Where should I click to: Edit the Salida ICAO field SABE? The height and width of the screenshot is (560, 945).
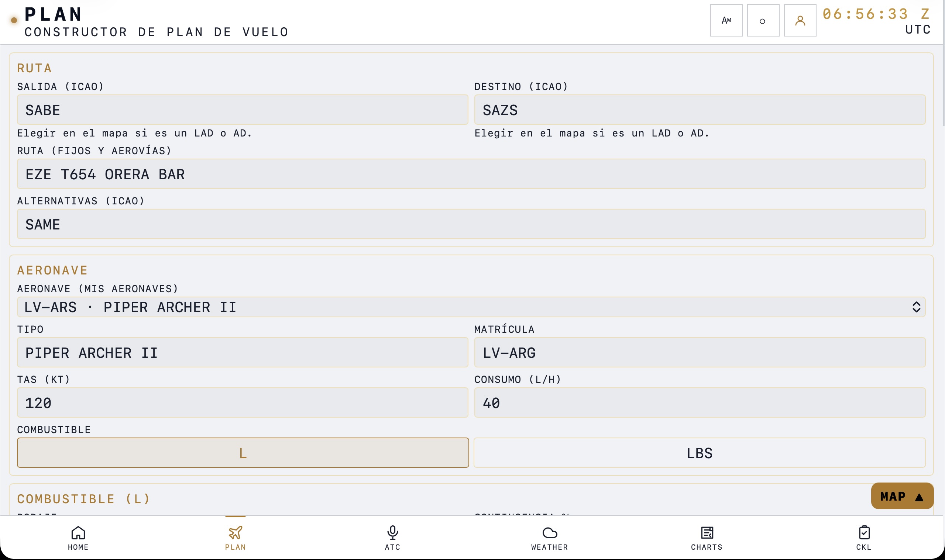click(243, 110)
